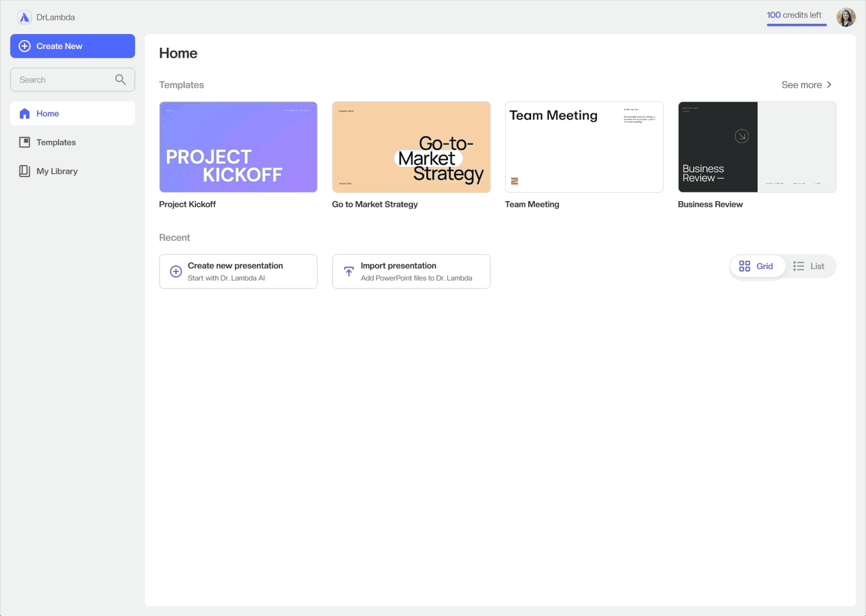Click the upload arrow icon for import
The image size is (866, 616).
349,272
